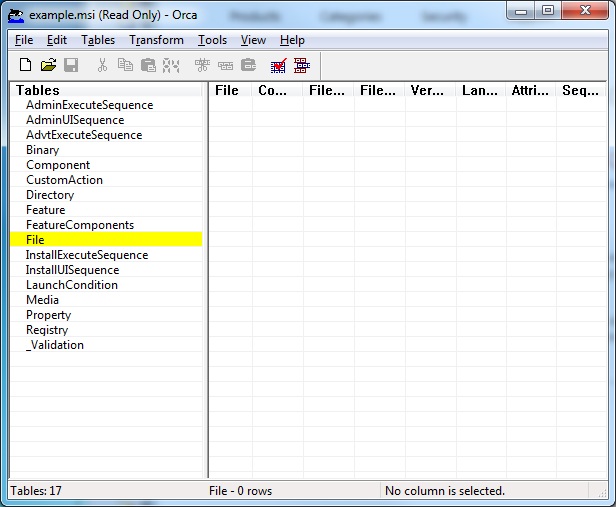
Task: Click the Validate icon with red checkmark
Action: click(x=279, y=66)
